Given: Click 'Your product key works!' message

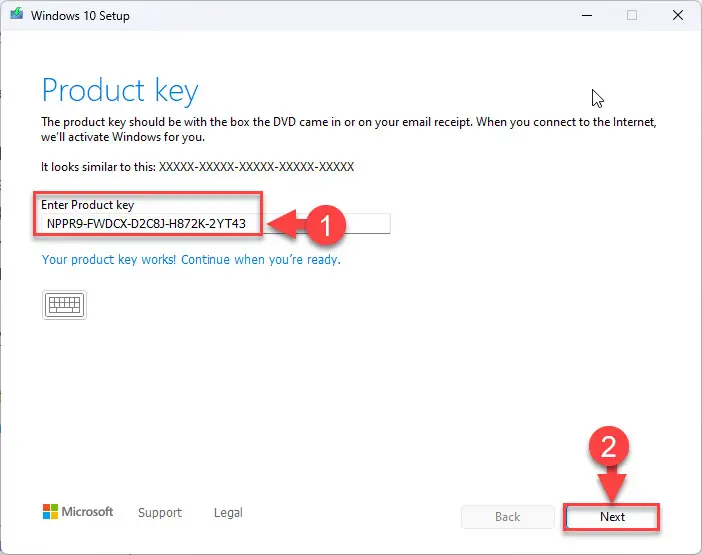Looking at the screenshot, I should (x=191, y=260).
